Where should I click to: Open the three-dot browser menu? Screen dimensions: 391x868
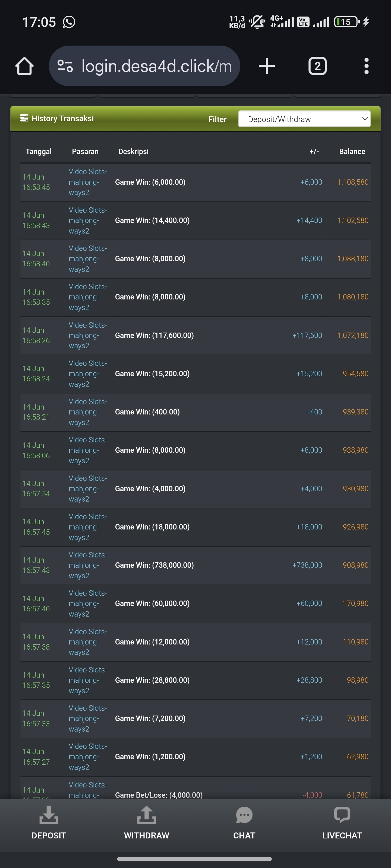[366, 66]
